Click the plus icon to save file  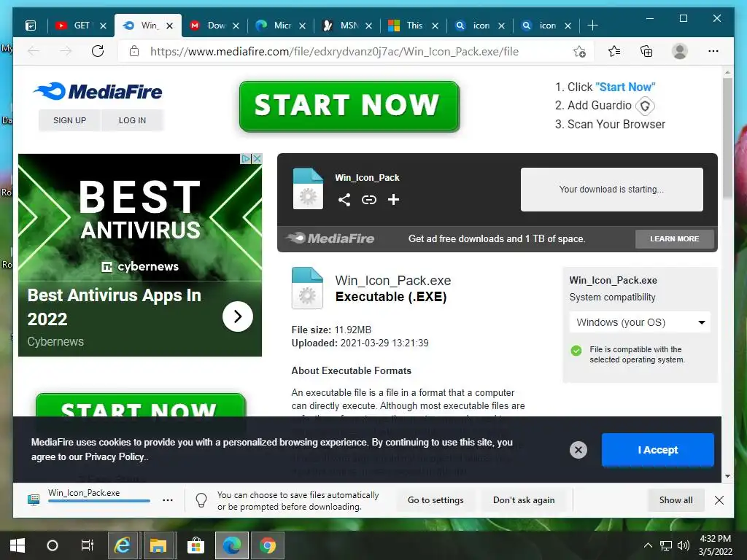pyautogui.click(x=393, y=200)
